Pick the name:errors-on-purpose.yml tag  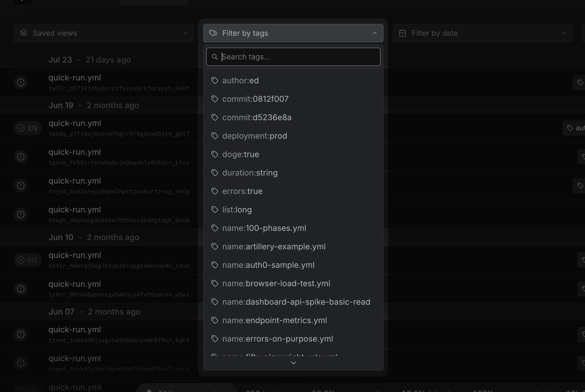tap(293, 339)
